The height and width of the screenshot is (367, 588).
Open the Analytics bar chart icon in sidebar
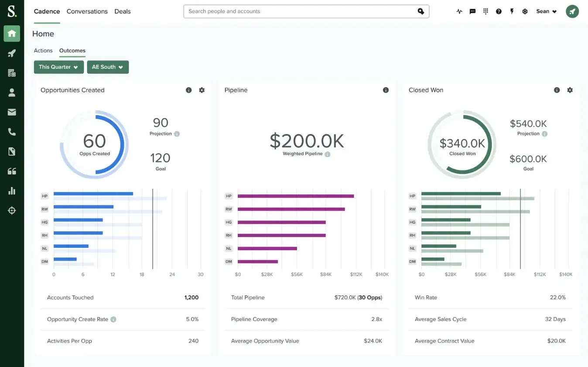[12, 190]
